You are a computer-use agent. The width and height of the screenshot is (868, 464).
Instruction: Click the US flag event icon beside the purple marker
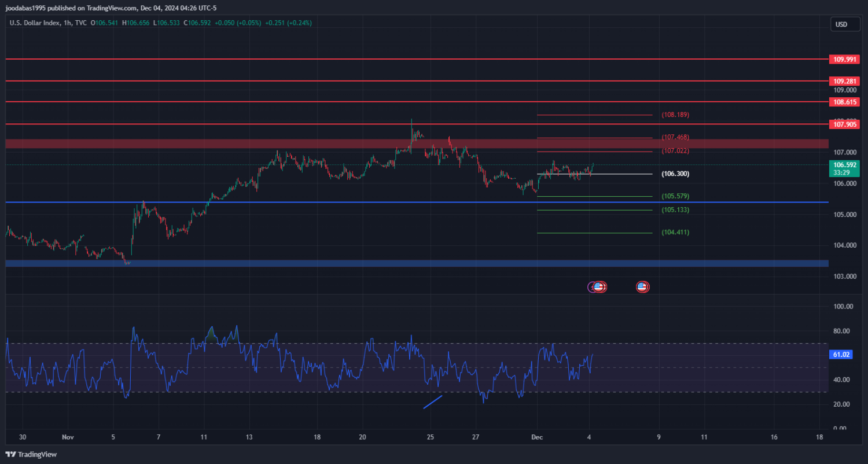click(x=599, y=286)
